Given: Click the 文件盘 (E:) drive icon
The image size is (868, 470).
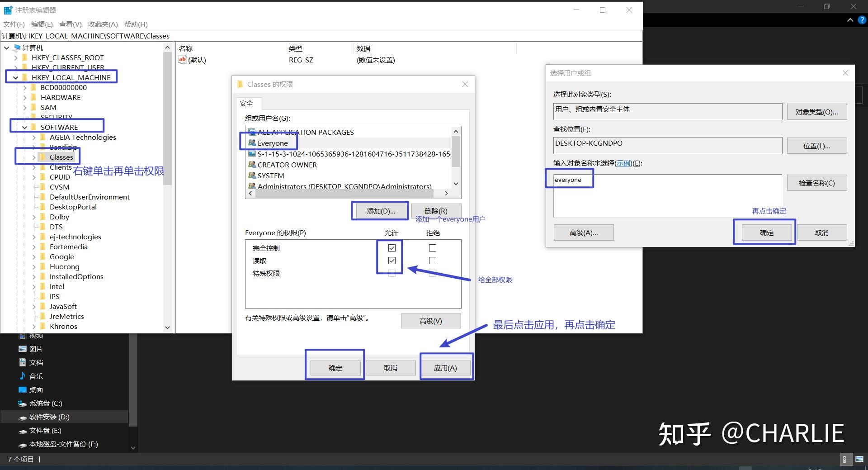Looking at the screenshot, I should [23, 431].
